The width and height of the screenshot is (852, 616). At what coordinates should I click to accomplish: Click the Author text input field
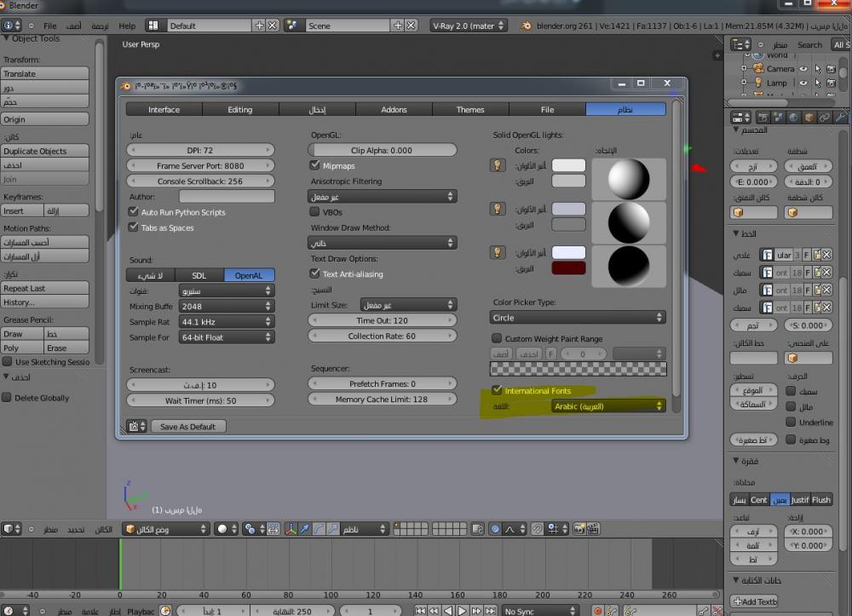pos(227,196)
